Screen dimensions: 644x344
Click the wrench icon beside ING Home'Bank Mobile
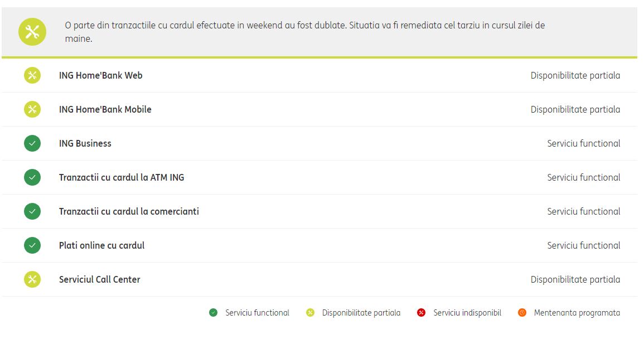pyautogui.click(x=32, y=109)
